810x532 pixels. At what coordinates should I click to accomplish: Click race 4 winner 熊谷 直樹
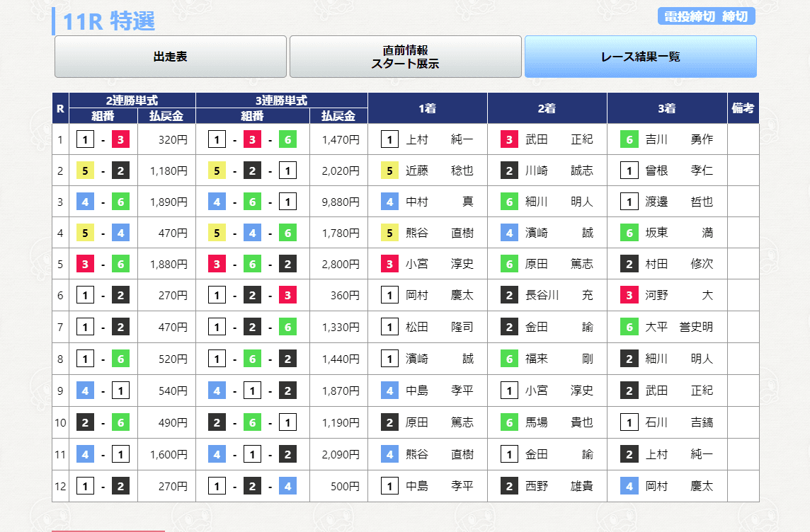[x=439, y=233]
